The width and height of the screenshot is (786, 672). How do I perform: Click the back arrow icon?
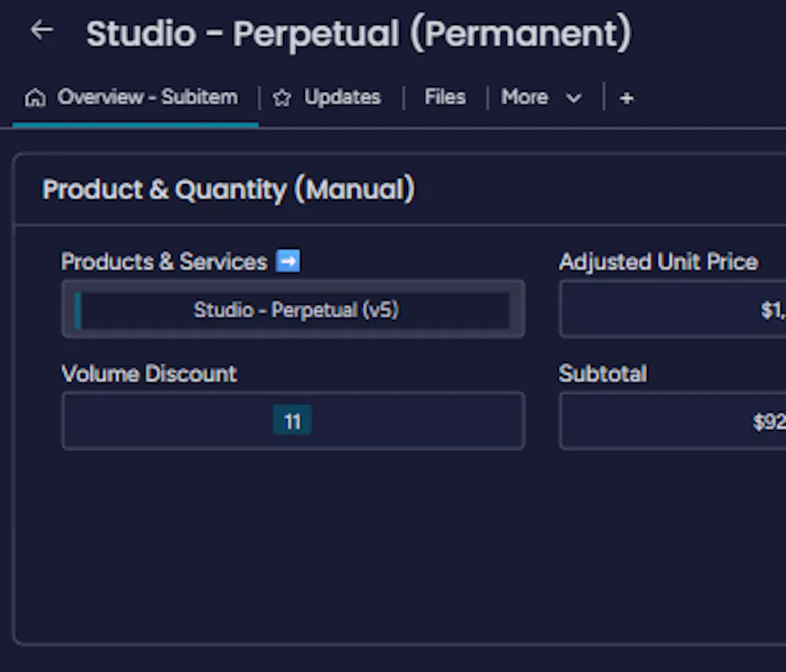(x=41, y=31)
